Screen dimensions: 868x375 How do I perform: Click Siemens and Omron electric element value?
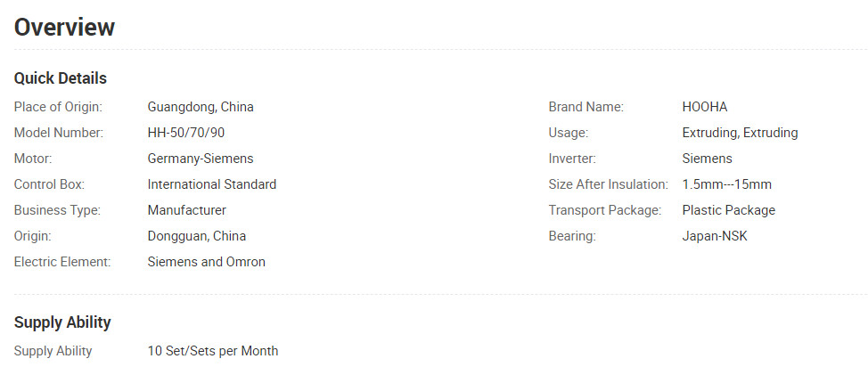(207, 262)
